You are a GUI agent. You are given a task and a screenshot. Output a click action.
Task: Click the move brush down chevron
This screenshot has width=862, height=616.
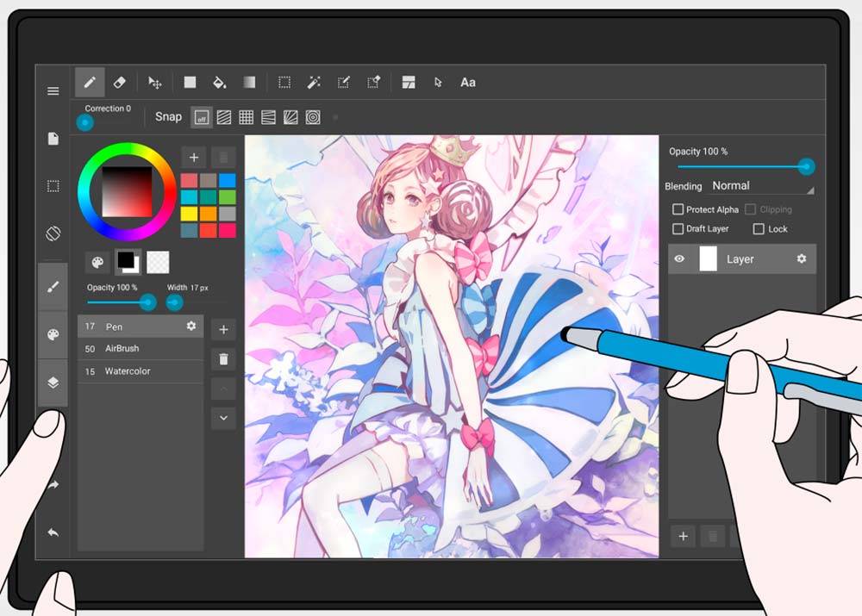point(223,418)
